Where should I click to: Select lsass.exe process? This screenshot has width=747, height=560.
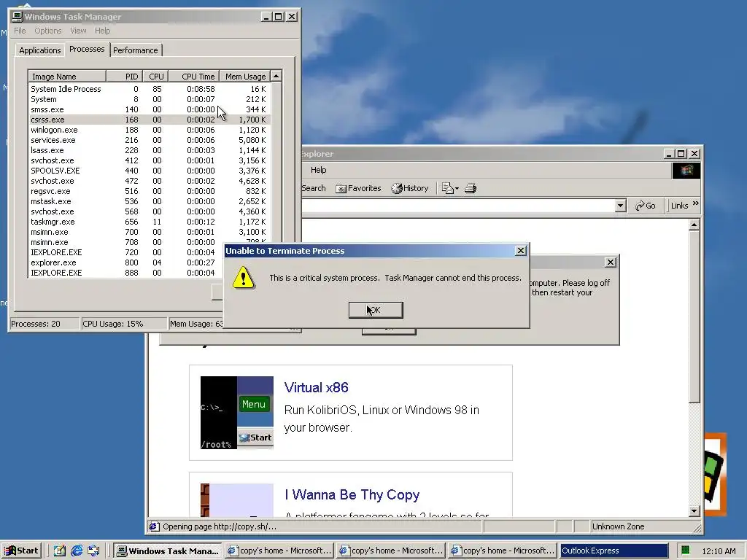[149, 150]
